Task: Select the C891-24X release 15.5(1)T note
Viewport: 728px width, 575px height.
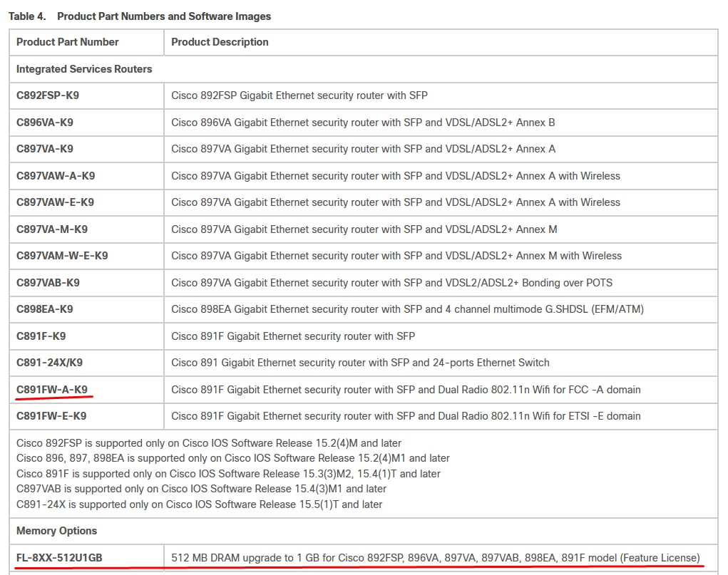Action: point(199,504)
